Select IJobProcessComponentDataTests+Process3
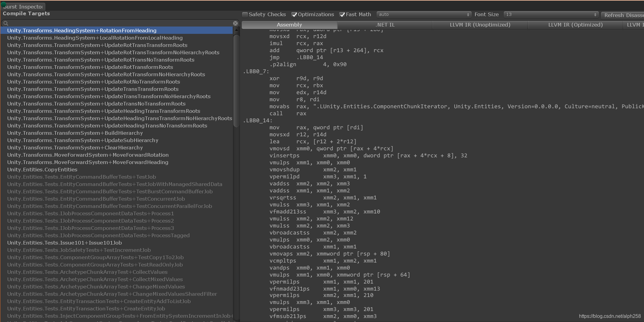The image size is (644, 322). click(x=116, y=228)
